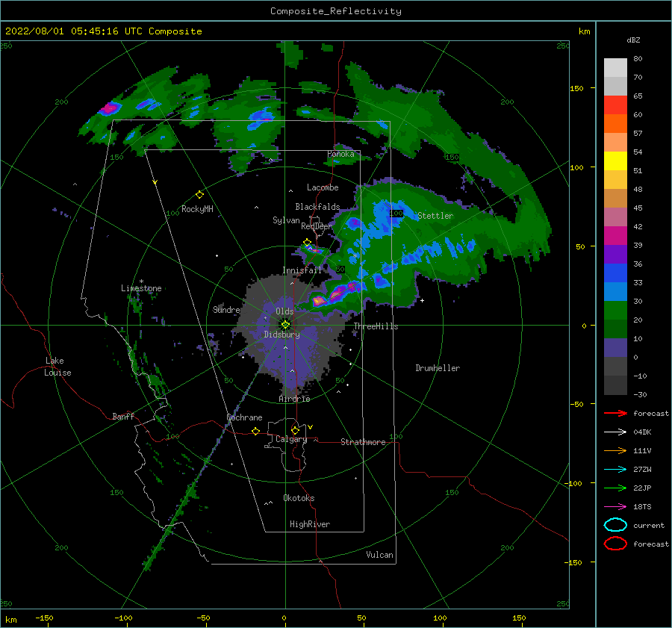Viewport: 672px width, 628px height.
Task: Click the Innisfail town label
Action: pos(302,270)
